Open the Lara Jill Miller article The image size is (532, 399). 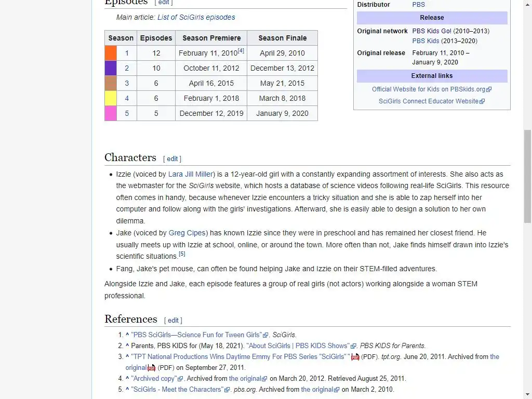pyautogui.click(x=191, y=174)
